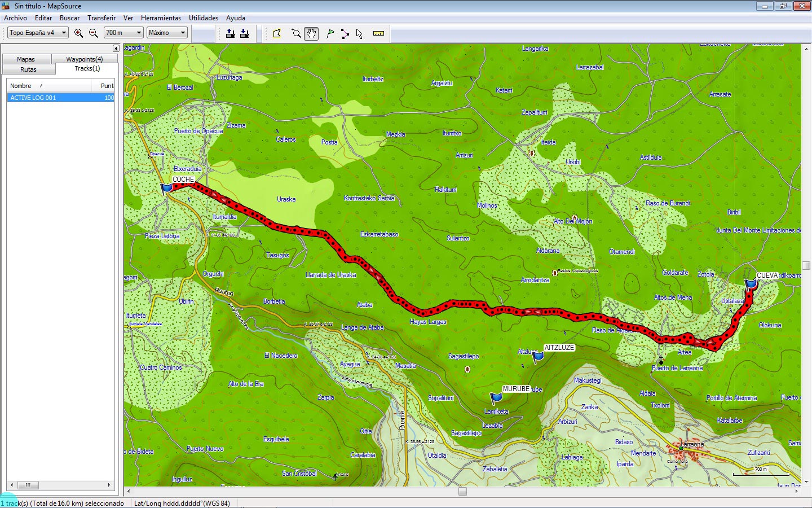Sort tracks by the Nombre column header
The height and width of the screenshot is (508, 812).
coord(49,86)
